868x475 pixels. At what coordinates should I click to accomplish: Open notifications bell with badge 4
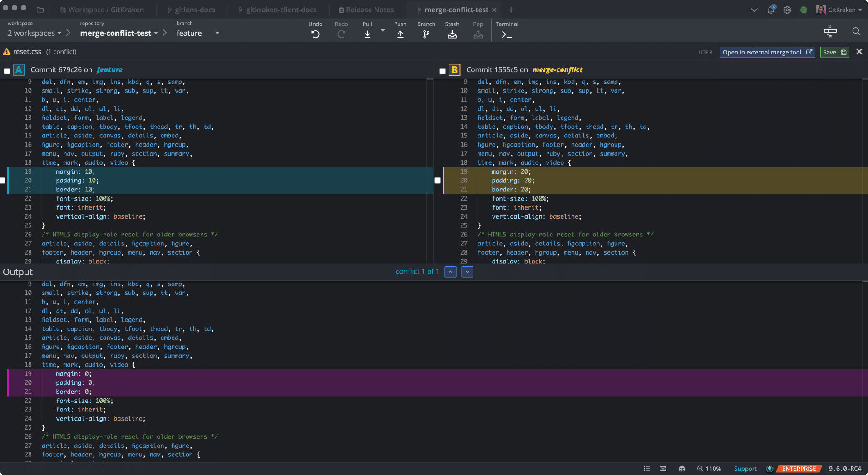point(771,10)
